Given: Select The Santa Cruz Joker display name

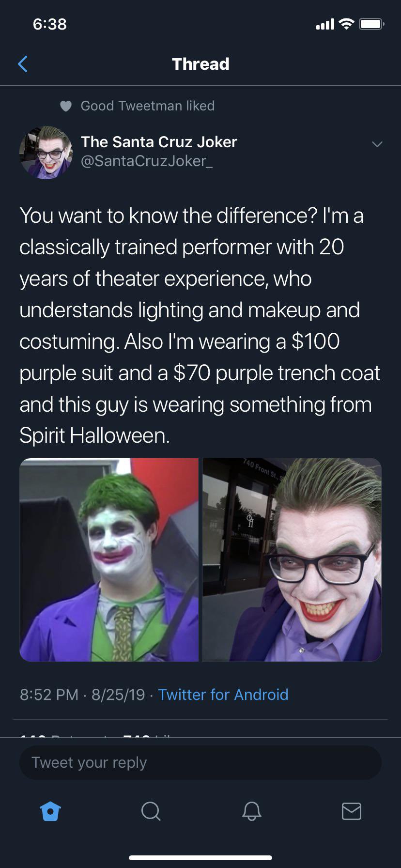Looking at the screenshot, I should tap(159, 141).
